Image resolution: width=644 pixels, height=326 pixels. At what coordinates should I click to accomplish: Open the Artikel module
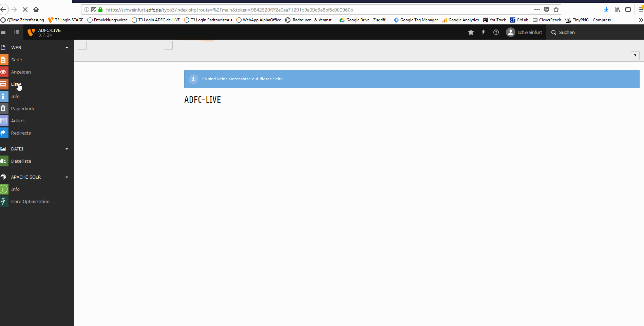tap(18, 121)
